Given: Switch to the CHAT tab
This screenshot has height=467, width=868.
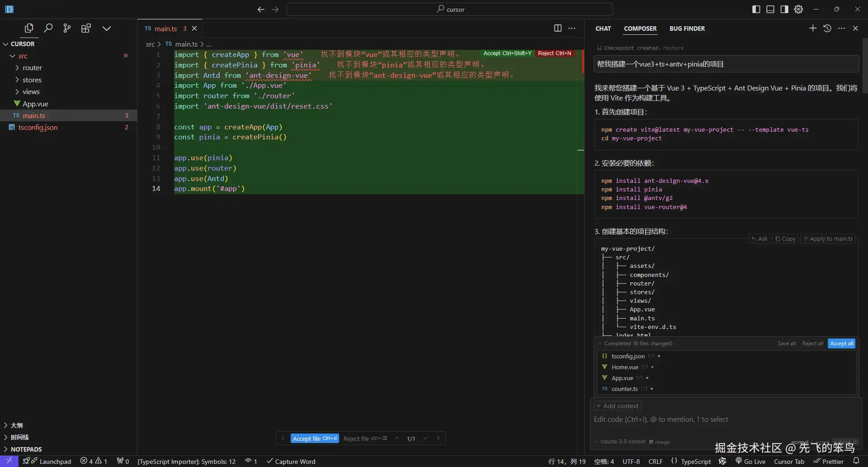Looking at the screenshot, I should pos(603,29).
